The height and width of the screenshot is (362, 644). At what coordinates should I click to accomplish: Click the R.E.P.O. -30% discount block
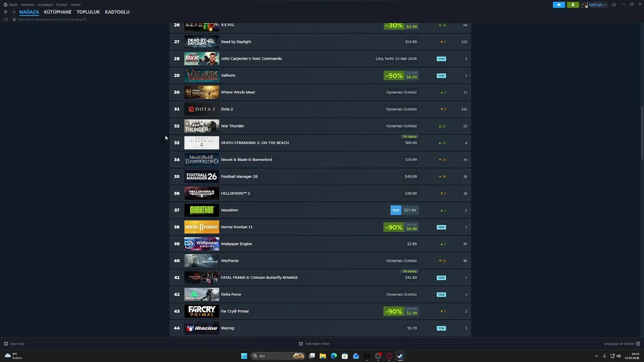coord(401,26)
